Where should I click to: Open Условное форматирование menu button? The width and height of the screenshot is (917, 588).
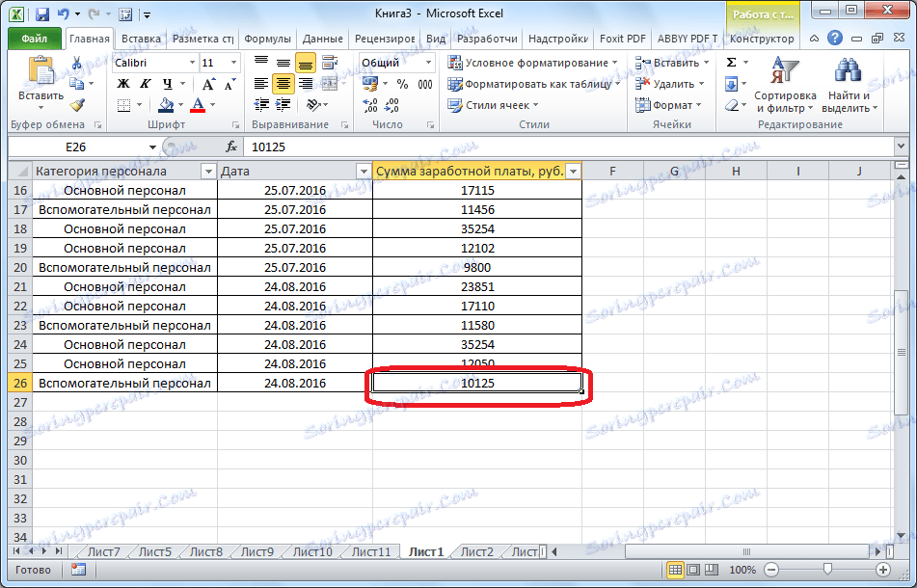534,63
